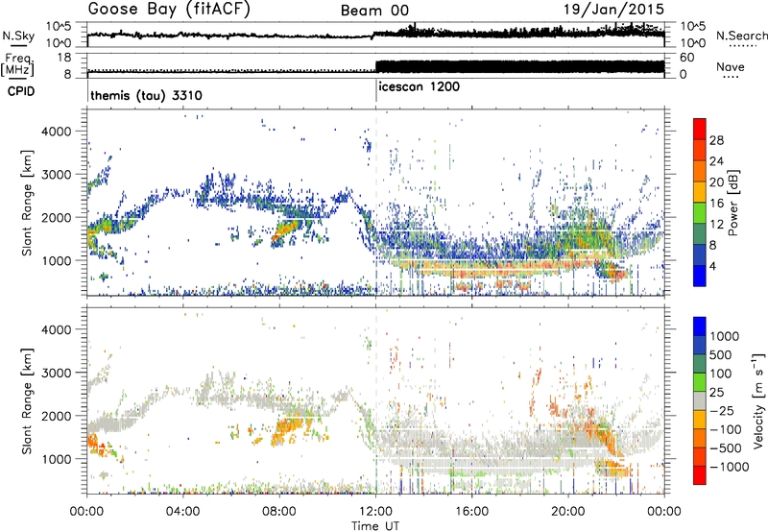Click the '1000' tick on Velocity colorbar
The image size is (768, 532).
click(725, 336)
